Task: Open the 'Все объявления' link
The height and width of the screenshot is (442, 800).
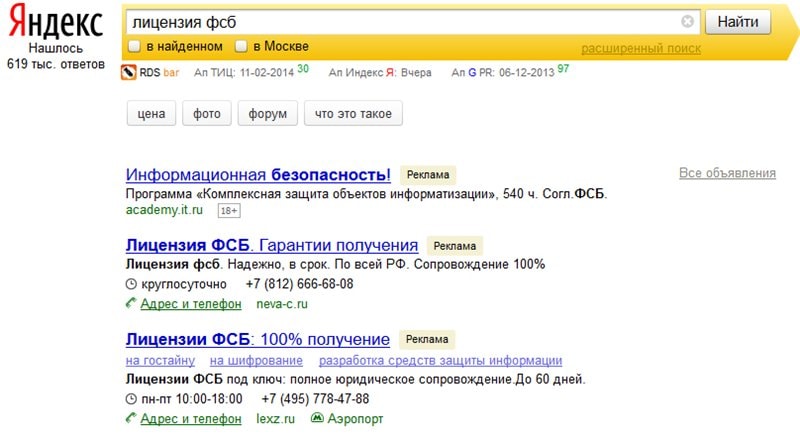Action: click(x=727, y=173)
